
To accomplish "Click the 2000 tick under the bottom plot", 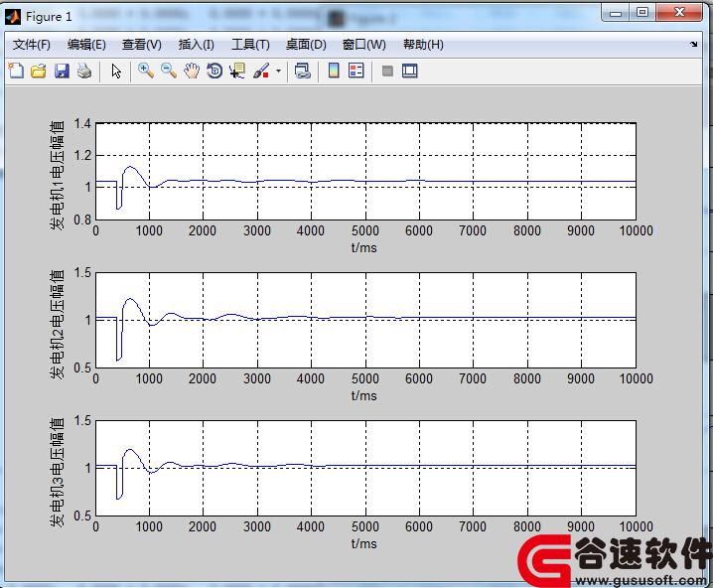I will tap(203, 526).
